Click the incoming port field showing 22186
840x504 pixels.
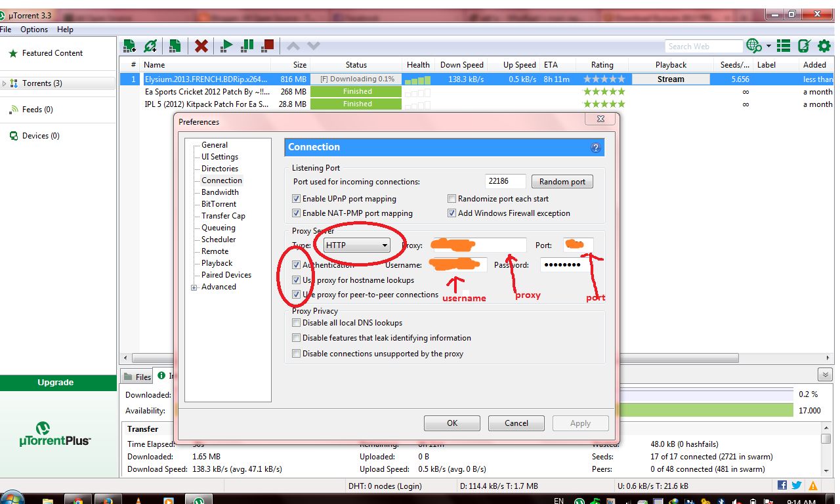pos(505,182)
